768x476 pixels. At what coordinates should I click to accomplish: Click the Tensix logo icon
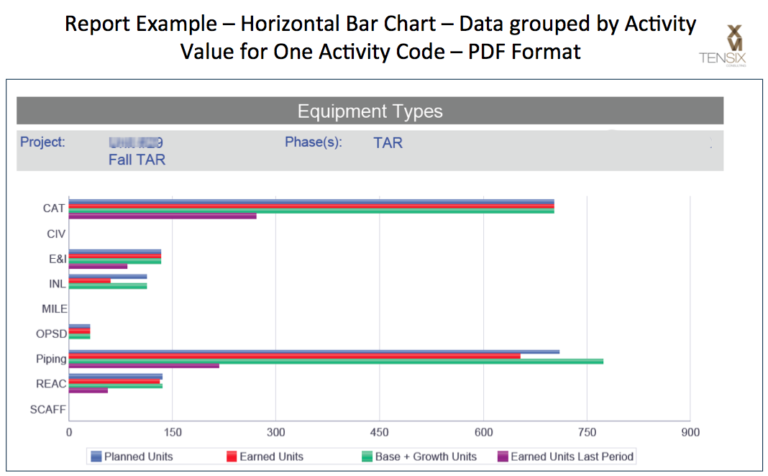(732, 40)
